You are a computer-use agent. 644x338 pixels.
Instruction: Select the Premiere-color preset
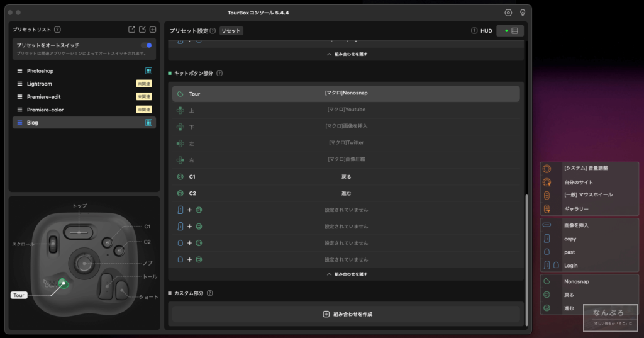pyautogui.click(x=45, y=110)
